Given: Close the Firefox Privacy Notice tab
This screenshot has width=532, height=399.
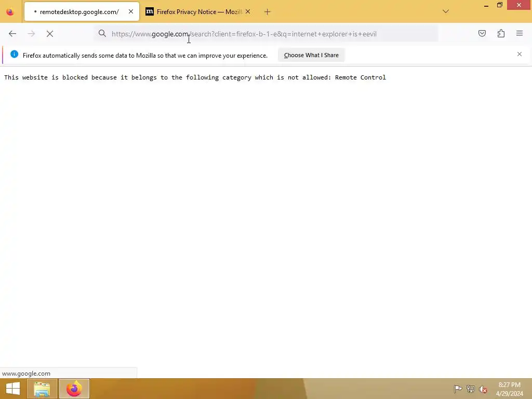Looking at the screenshot, I should 248,11.
